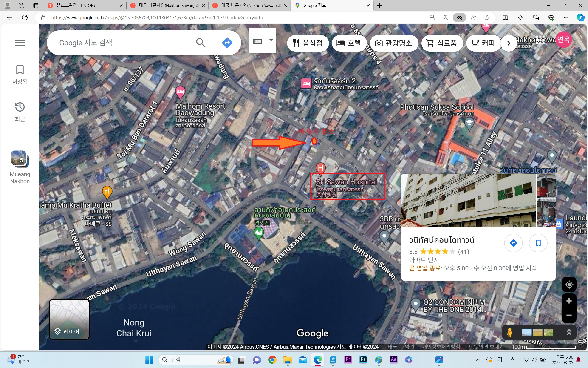This screenshot has width=588, height=368.
Task: Get directions from the place card
Action: [x=513, y=243]
